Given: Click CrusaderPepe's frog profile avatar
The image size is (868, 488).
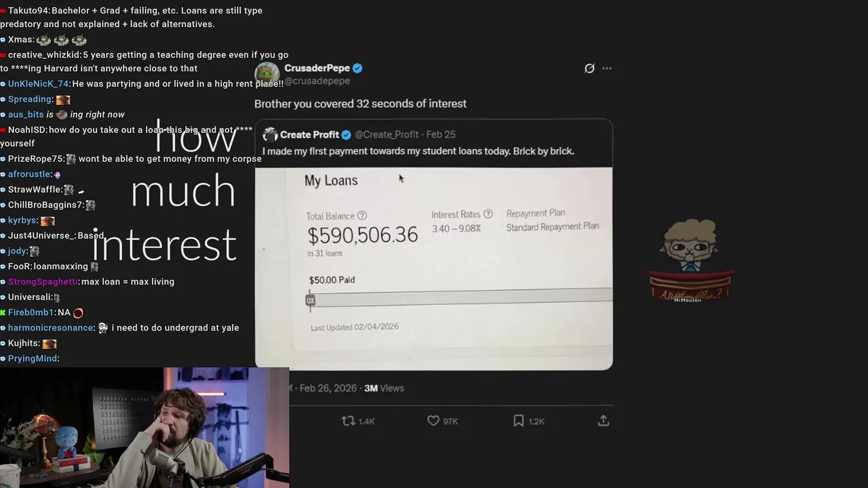Looking at the screenshot, I should [267, 73].
